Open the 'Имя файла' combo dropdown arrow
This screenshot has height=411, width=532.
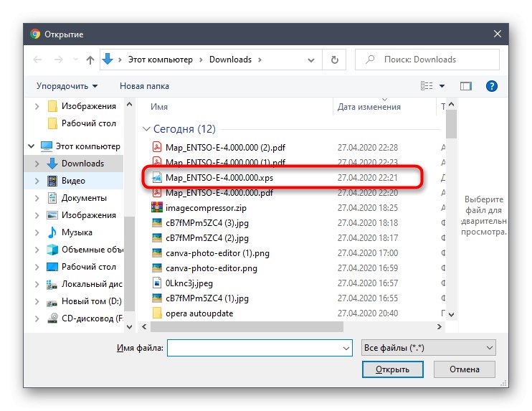pos(346,348)
